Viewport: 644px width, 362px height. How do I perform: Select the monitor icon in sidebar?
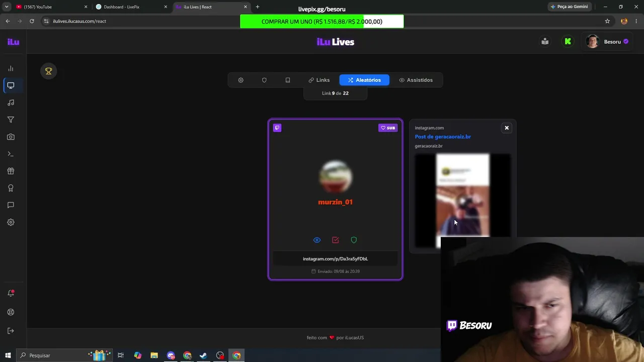point(11,85)
